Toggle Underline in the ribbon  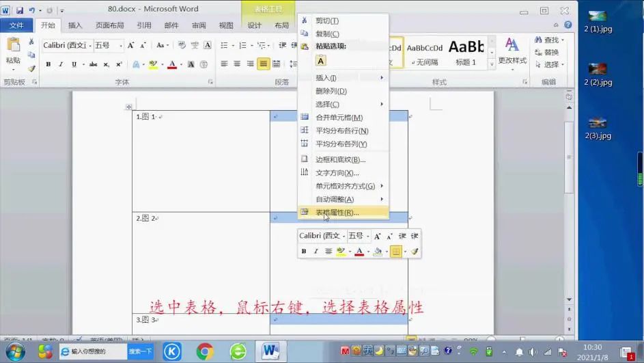[x=74, y=64]
